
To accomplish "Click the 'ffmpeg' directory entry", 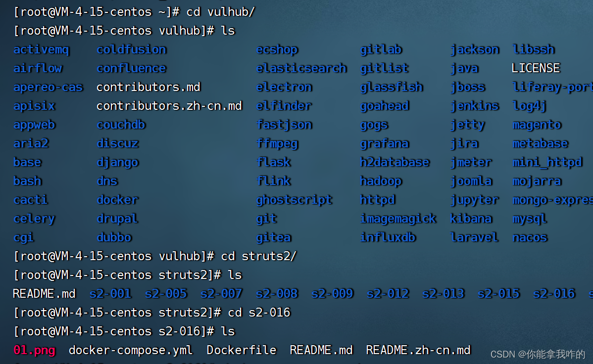I will pyautogui.click(x=277, y=143).
